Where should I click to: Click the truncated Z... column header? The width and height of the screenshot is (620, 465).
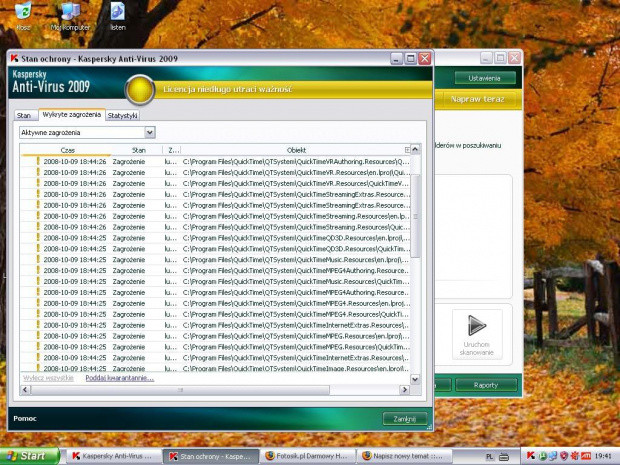click(x=172, y=150)
